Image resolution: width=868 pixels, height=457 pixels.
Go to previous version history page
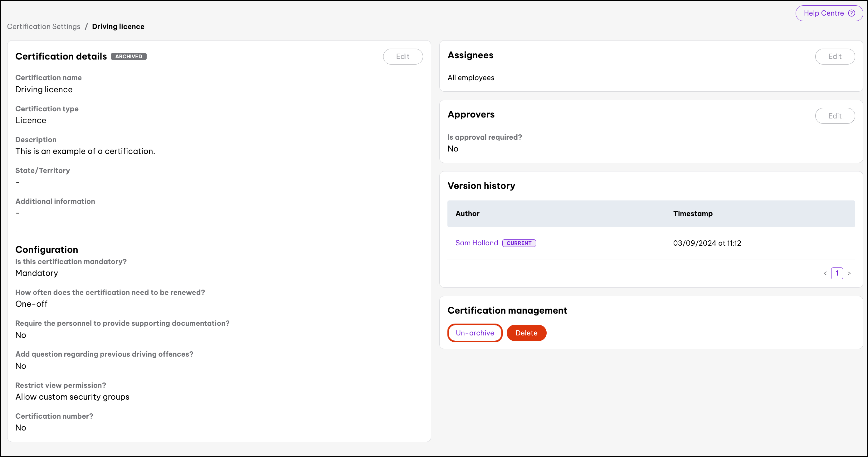click(825, 273)
